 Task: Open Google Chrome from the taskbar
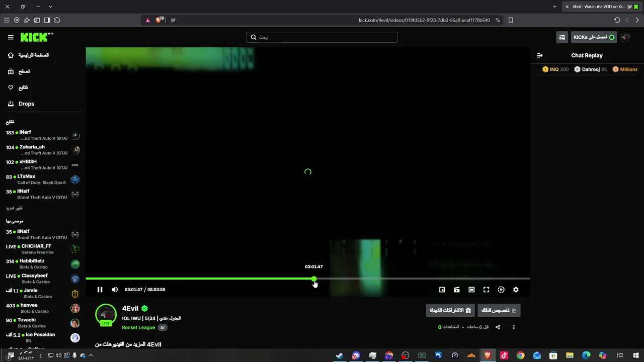pos(520,355)
